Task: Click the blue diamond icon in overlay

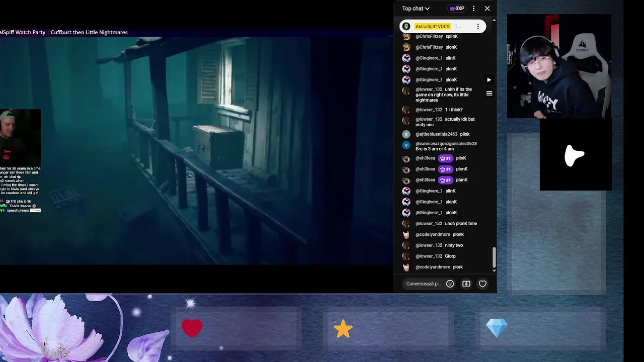Action: [497, 328]
